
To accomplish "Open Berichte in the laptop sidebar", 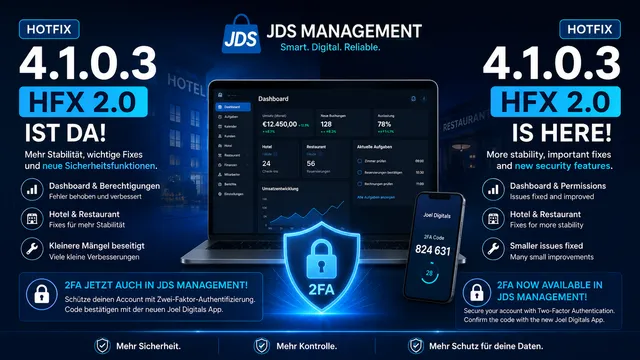I will point(233,184).
